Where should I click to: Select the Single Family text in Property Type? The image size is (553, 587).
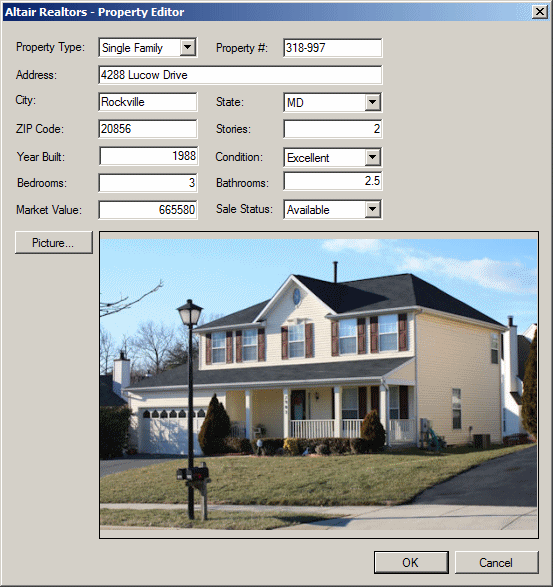(132, 48)
